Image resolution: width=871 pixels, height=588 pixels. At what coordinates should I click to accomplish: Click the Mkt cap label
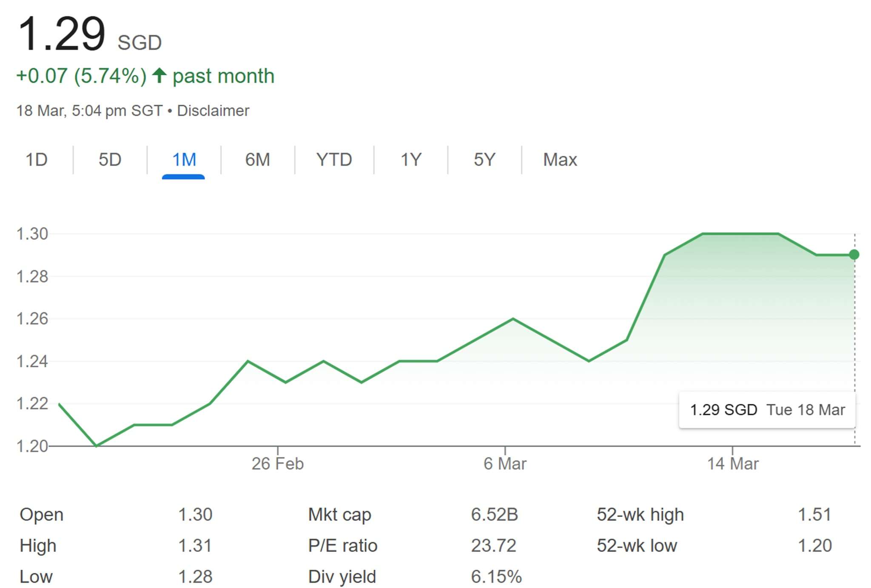(x=339, y=514)
